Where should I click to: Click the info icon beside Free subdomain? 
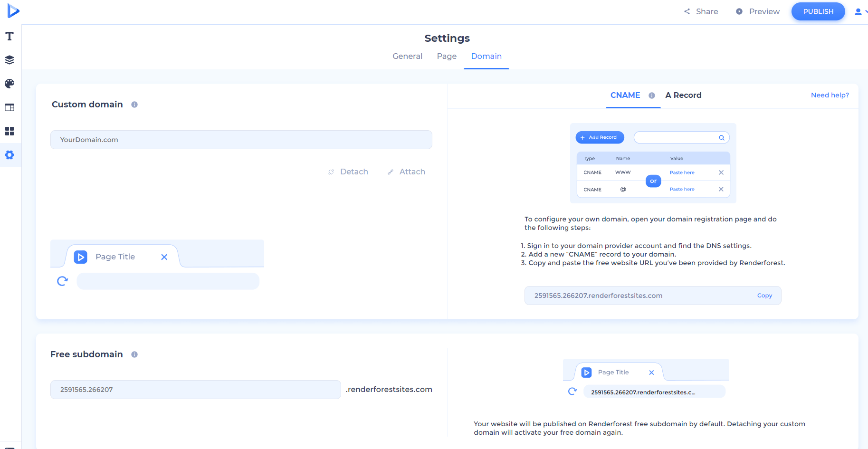(134, 354)
